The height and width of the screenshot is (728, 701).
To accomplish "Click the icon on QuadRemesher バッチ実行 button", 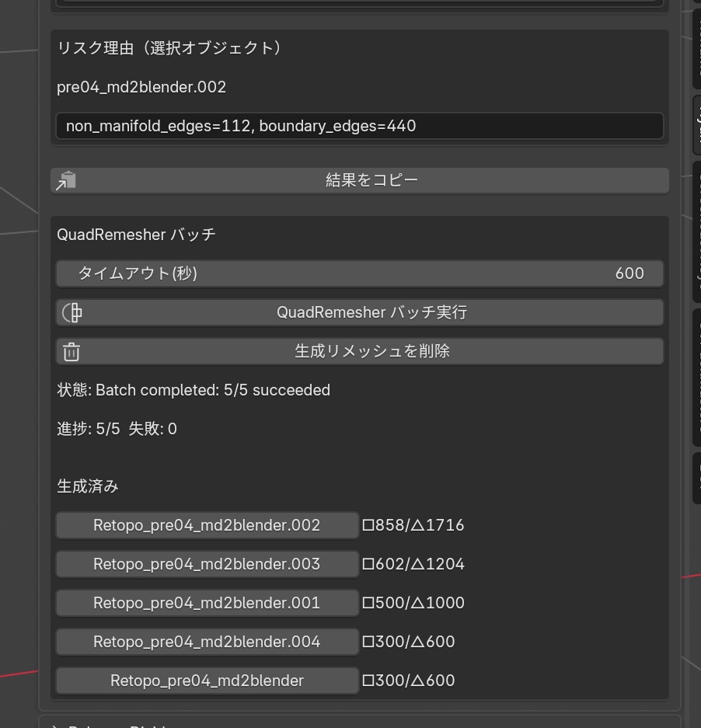I will [71, 312].
